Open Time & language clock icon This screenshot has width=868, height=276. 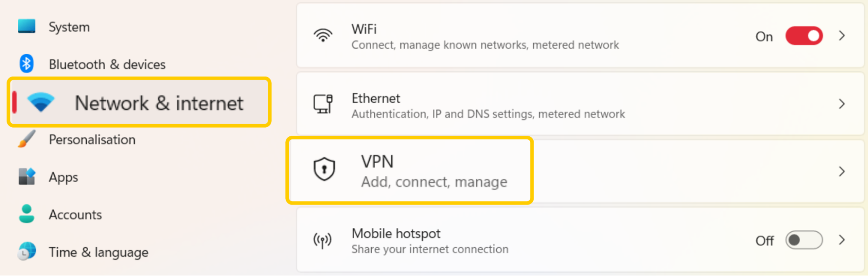pyautogui.click(x=26, y=252)
